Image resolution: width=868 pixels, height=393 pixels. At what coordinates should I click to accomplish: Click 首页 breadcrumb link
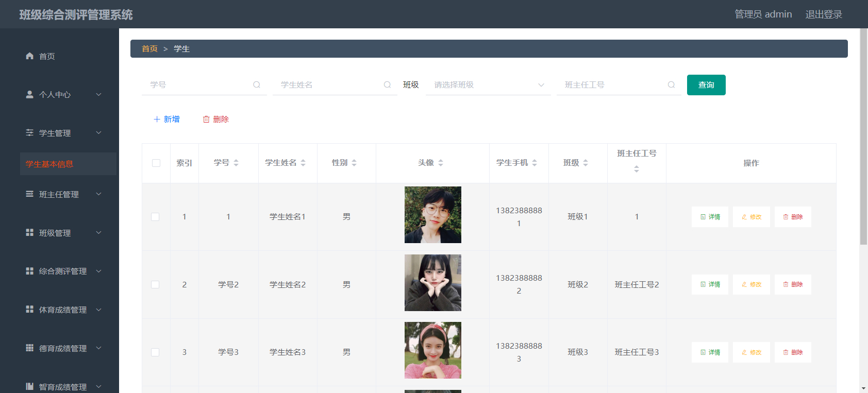pos(149,48)
